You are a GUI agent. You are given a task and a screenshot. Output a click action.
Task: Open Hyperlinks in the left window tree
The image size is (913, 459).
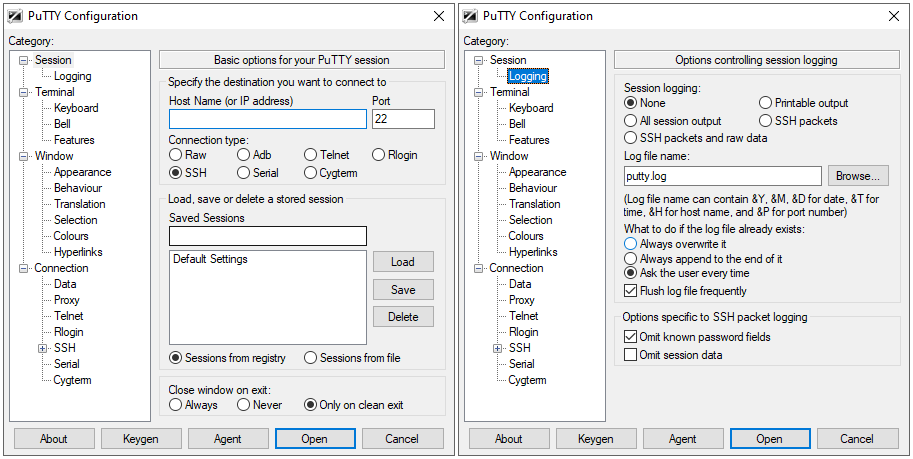tap(78, 252)
